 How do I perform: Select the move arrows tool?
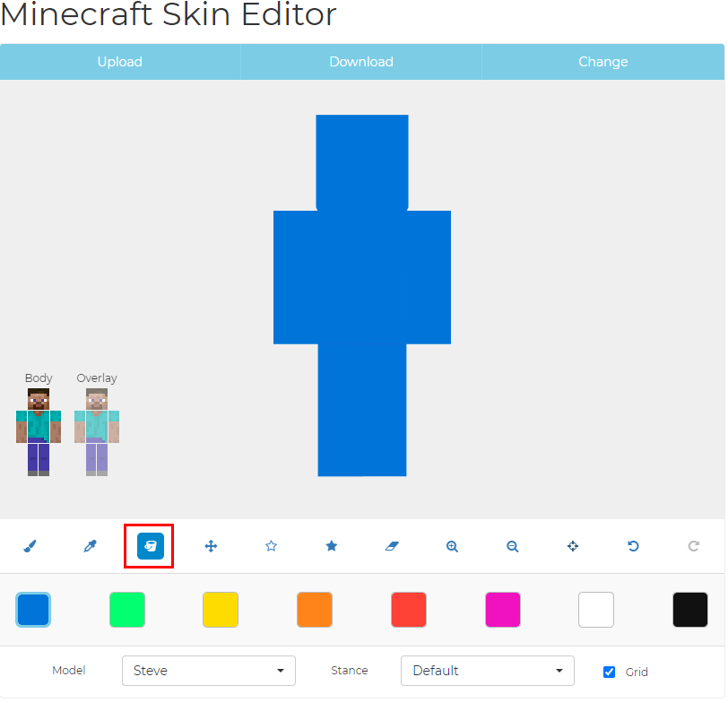coord(211,546)
